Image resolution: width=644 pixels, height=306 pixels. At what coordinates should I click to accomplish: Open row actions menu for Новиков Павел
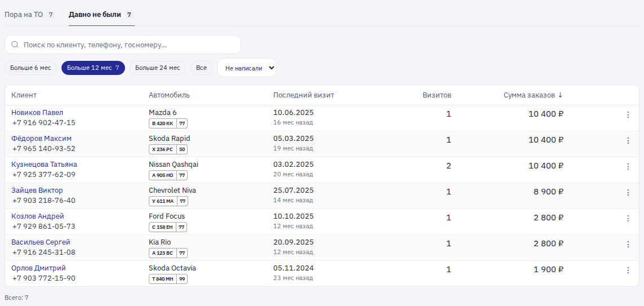pos(628,115)
